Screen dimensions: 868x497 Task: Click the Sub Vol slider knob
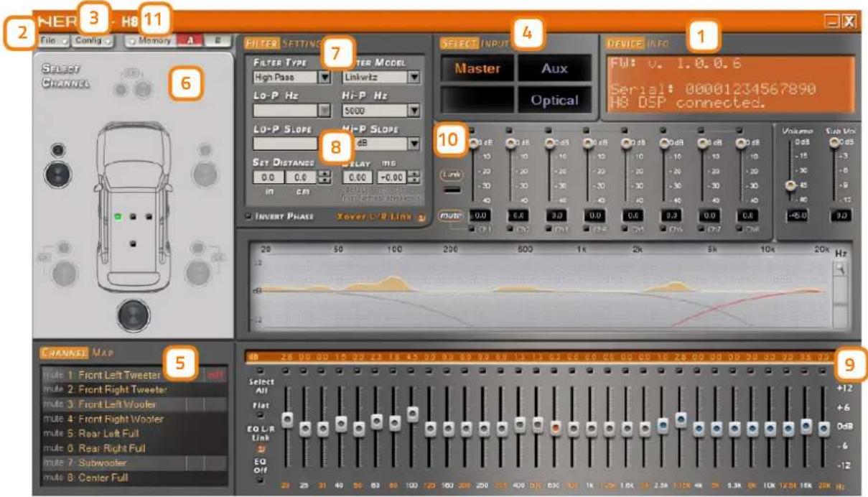(834, 142)
